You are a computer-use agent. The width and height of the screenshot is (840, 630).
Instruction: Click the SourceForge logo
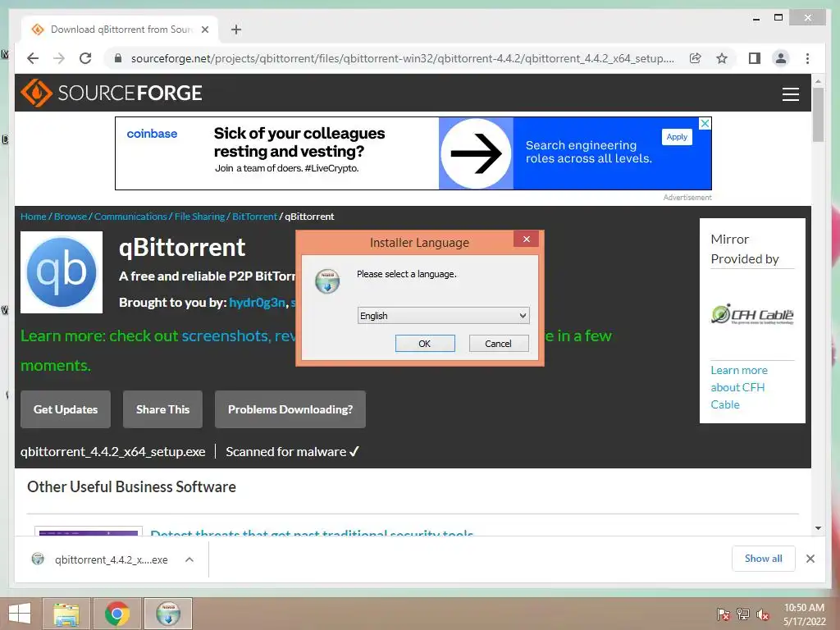[x=112, y=94]
